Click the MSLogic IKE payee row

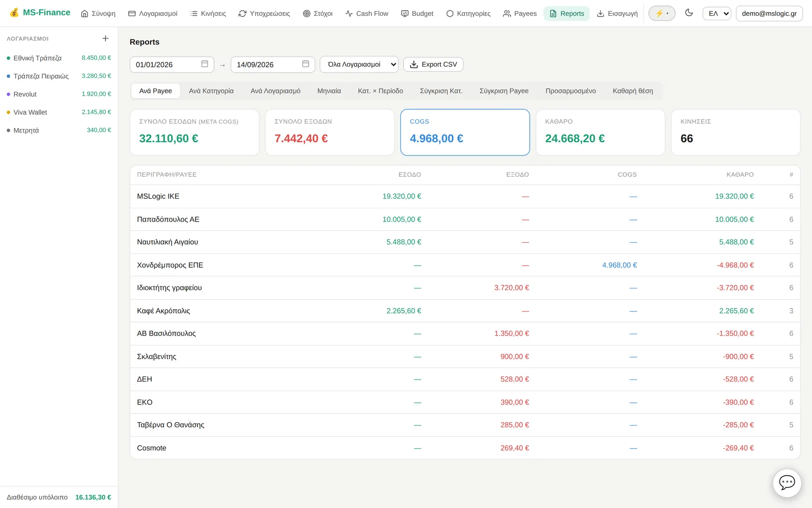pos(465,197)
